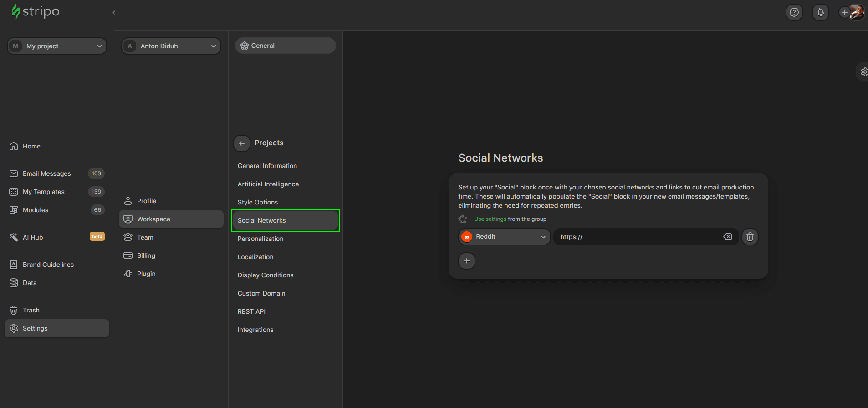Open the gear icon at right edge
Viewport: 868px width, 408px height.
pos(863,72)
